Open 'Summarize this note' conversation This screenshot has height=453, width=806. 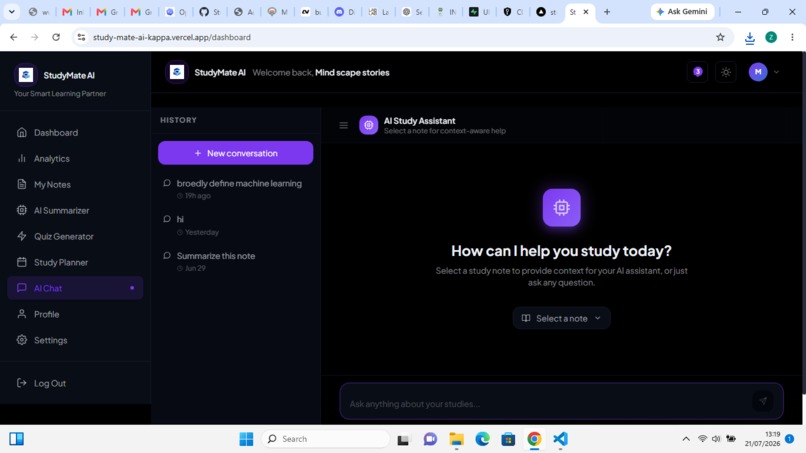pos(235,261)
